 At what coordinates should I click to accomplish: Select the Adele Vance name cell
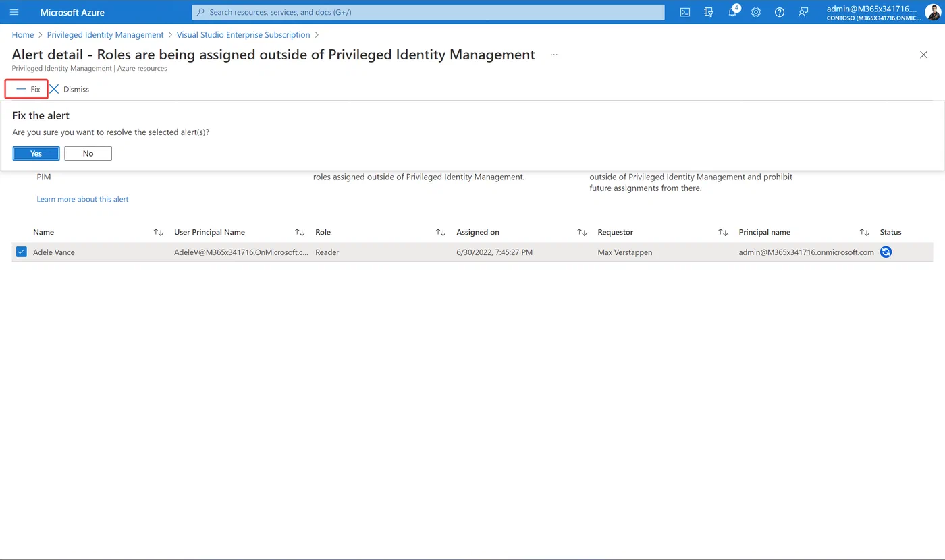click(54, 252)
